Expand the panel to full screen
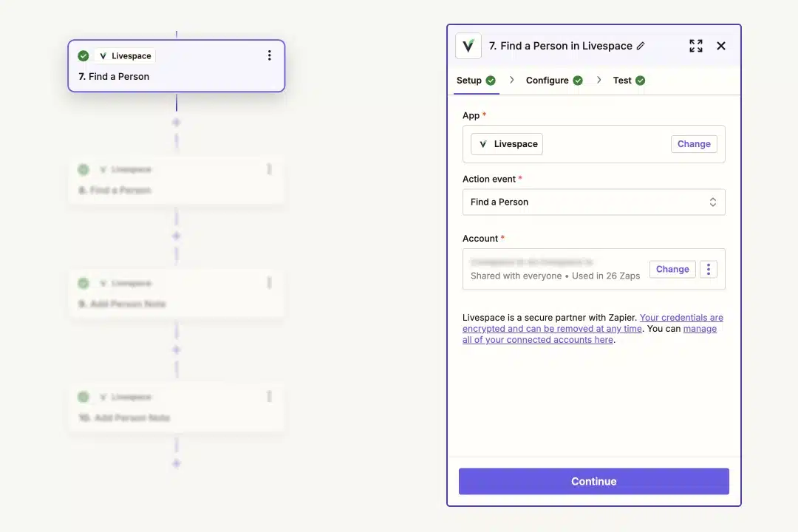 point(696,46)
